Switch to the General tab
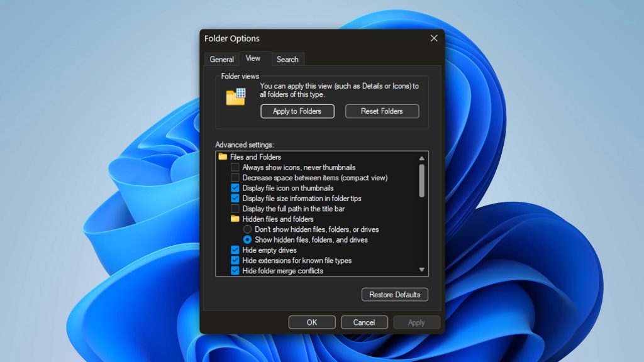Image resolution: width=644 pixels, height=362 pixels. pyautogui.click(x=221, y=59)
